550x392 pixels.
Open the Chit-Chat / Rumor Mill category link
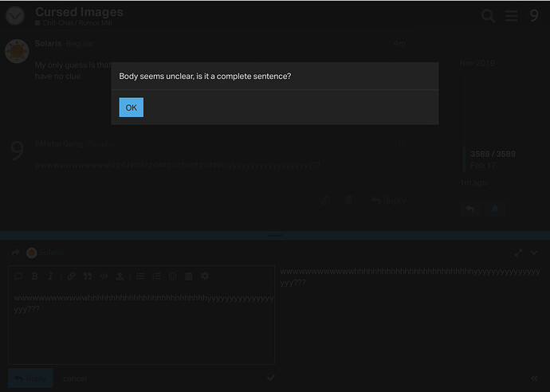(77, 23)
